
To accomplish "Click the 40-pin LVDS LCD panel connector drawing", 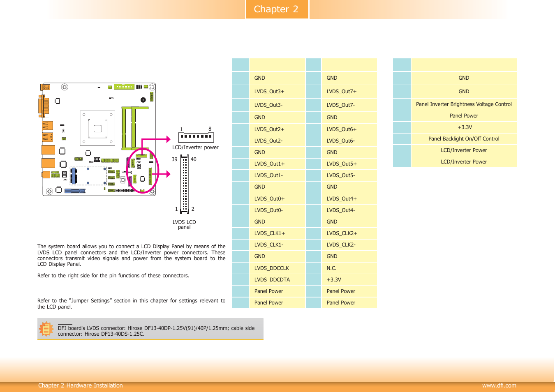I will pyautogui.click(x=185, y=184).
